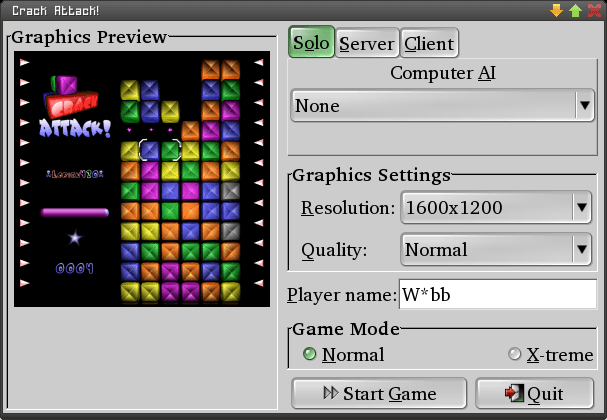The height and width of the screenshot is (420, 607).
Task: Open the Computer AI dropdown showing None
Action: (442, 105)
